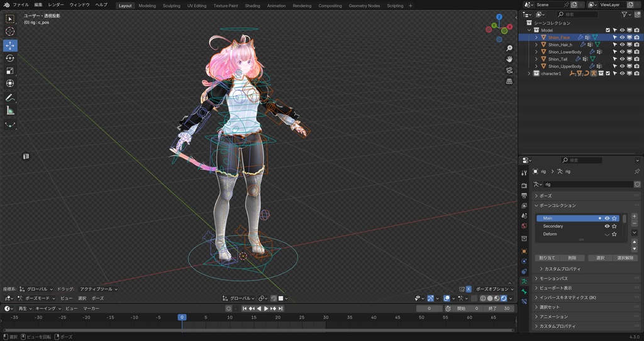The image size is (644, 341).
Task: Toggle solo star for Secondary bone collection
Action: click(x=614, y=226)
